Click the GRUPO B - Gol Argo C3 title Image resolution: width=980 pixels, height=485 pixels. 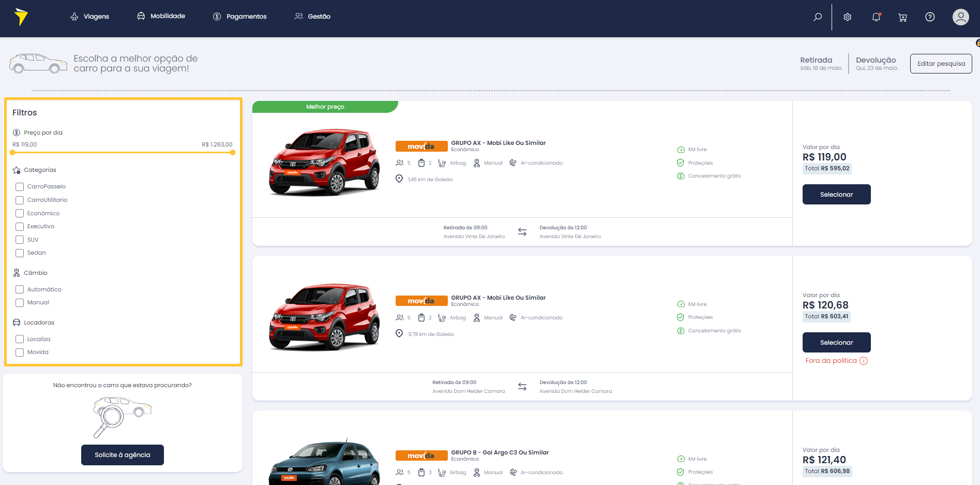click(x=500, y=452)
